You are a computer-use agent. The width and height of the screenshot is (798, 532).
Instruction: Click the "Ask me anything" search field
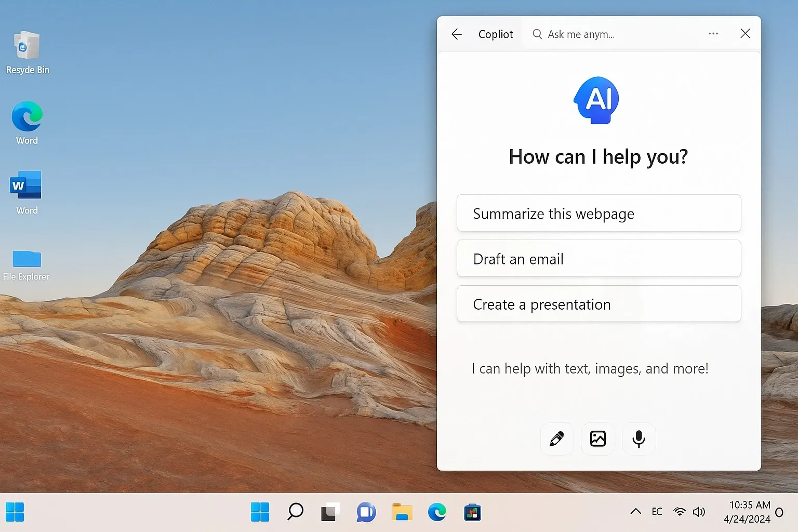tap(581, 34)
